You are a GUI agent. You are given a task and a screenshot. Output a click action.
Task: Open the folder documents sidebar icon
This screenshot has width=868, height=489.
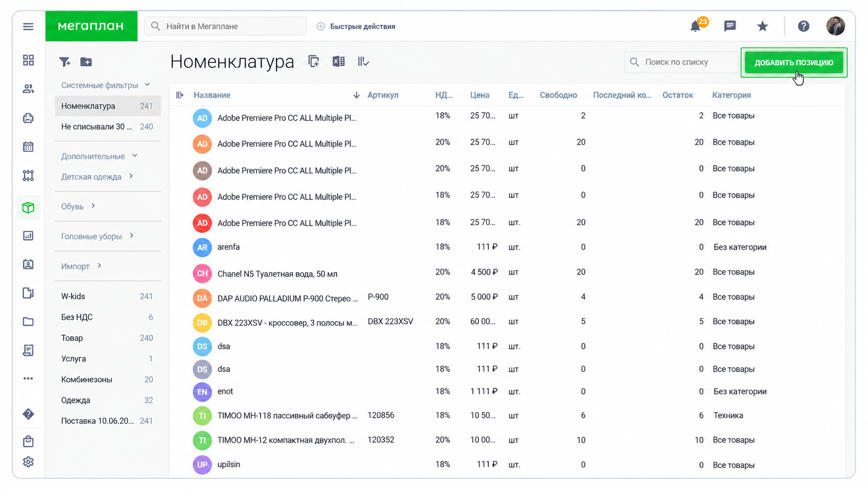click(x=29, y=322)
